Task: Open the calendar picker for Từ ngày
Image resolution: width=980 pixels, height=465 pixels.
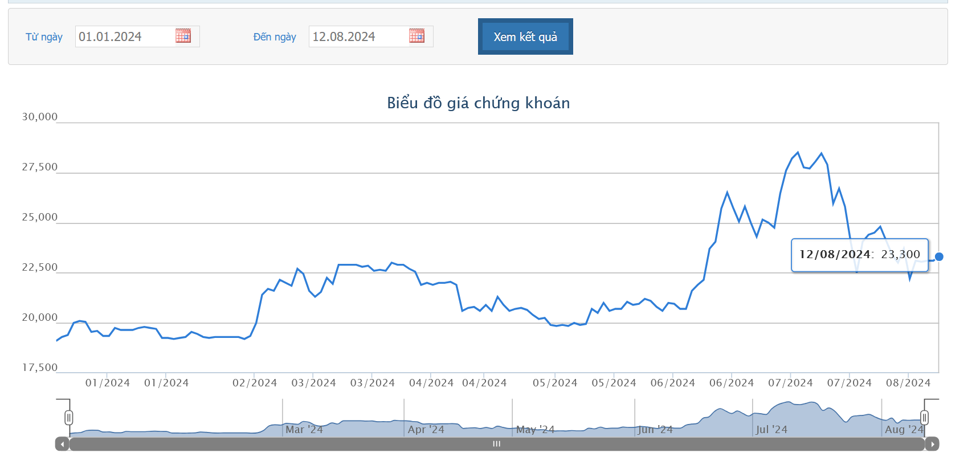Action: (183, 36)
